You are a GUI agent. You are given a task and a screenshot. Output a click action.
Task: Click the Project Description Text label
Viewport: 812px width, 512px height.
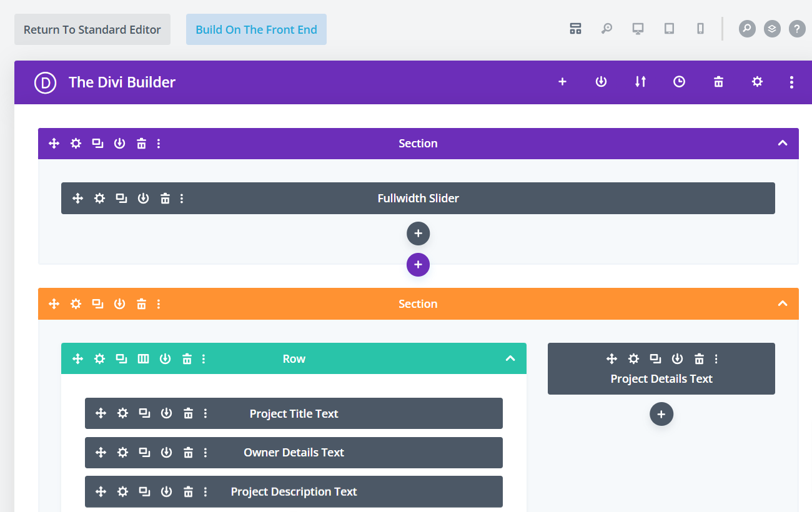[x=294, y=492]
